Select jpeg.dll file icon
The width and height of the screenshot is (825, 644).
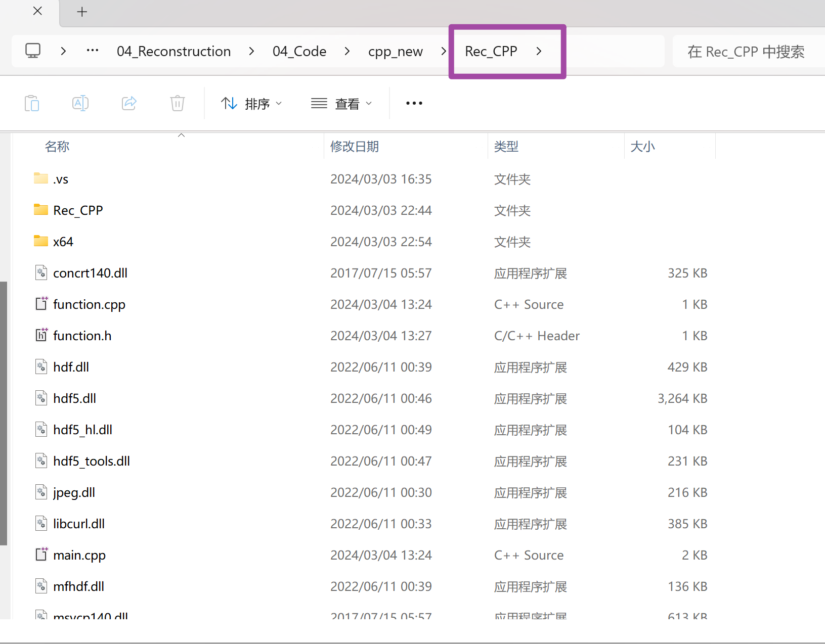(x=41, y=492)
